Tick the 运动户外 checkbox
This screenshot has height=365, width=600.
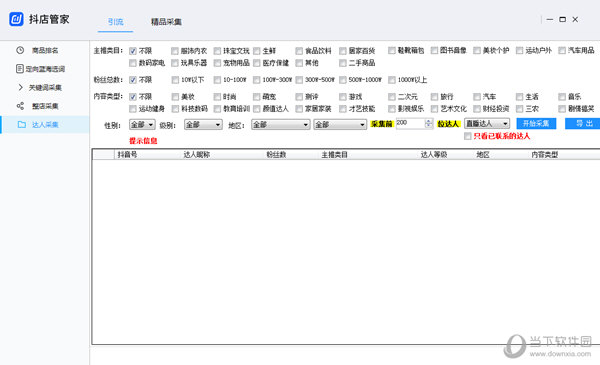[x=519, y=51]
